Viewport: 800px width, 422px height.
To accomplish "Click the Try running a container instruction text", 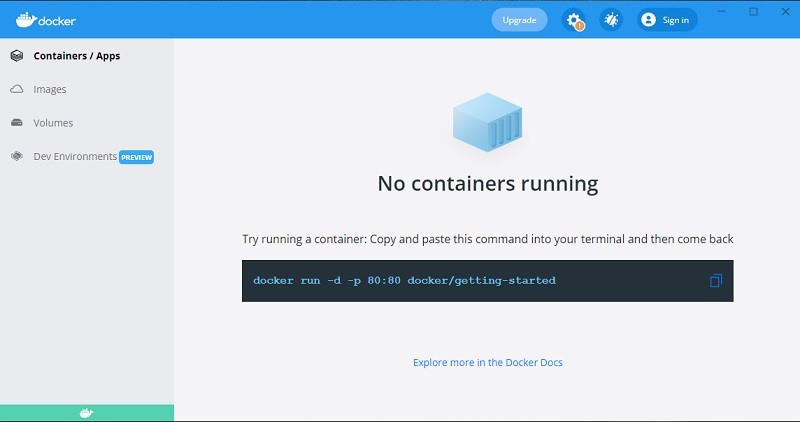I will [x=487, y=240].
